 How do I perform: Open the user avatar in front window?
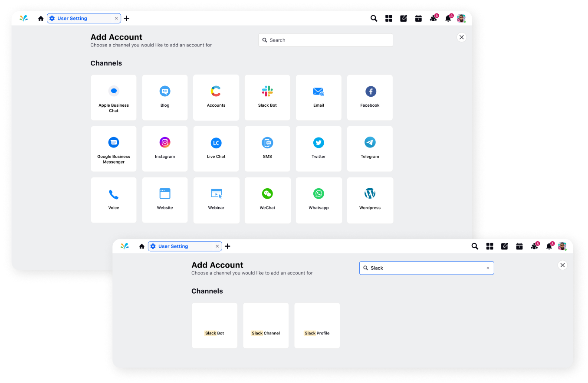562,246
